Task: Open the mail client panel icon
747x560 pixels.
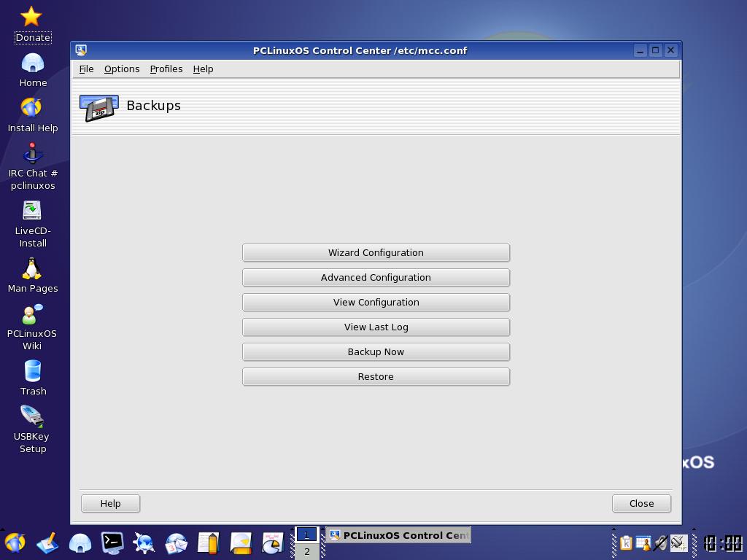Action: pyautogui.click(x=177, y=542)
